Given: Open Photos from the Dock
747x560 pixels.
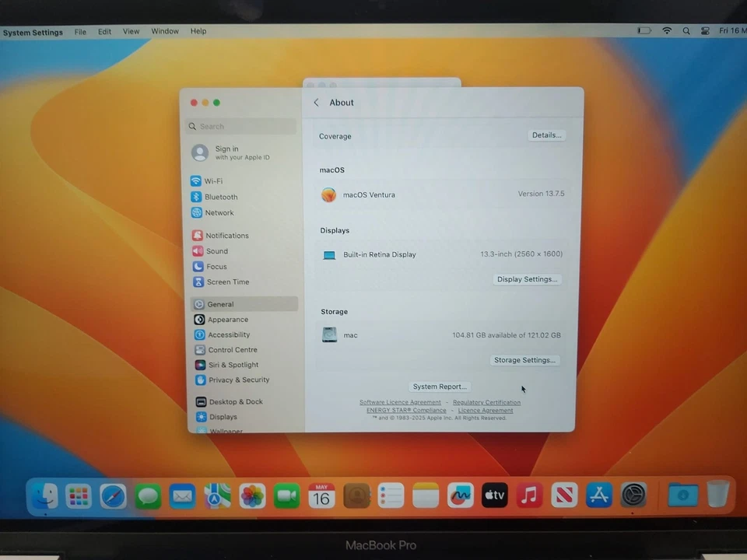Looking at the screenshot, I should tap(252, 495).
